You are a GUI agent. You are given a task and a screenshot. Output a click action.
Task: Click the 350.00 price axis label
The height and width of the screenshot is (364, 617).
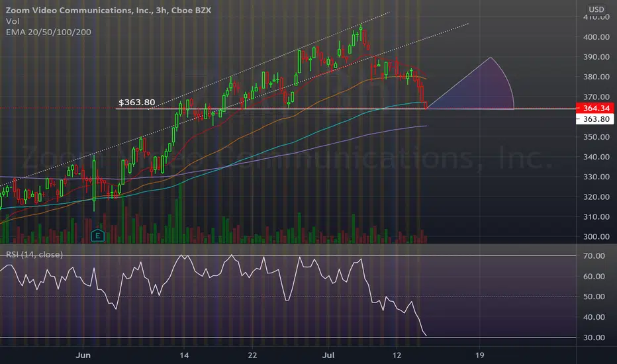click(x=596, y=137)
